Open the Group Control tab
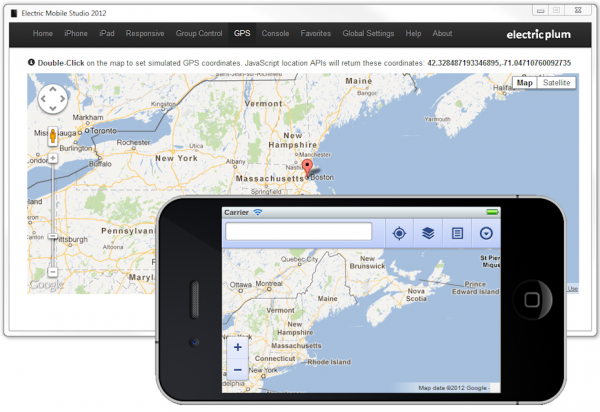 click(x=199, y=33)
